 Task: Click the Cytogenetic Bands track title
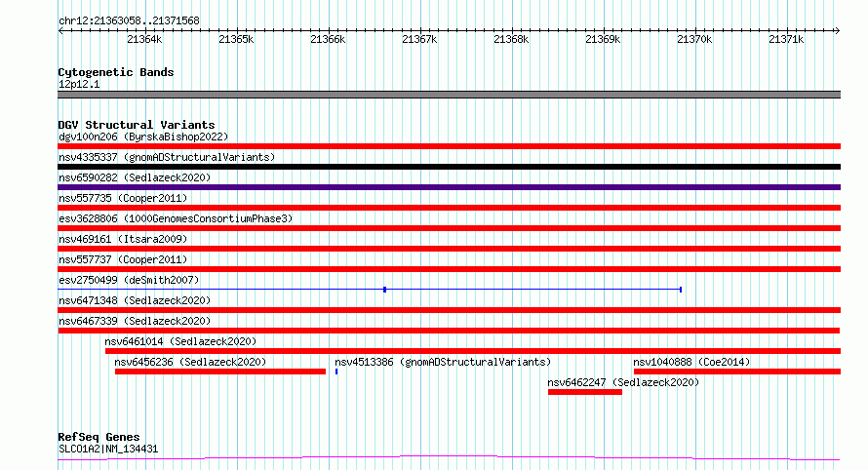tap(116, 72)
